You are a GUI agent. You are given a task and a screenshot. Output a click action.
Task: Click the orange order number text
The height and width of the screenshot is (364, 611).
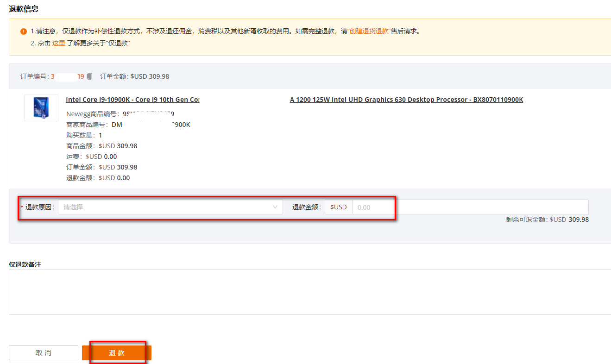(x=67, y=76)
